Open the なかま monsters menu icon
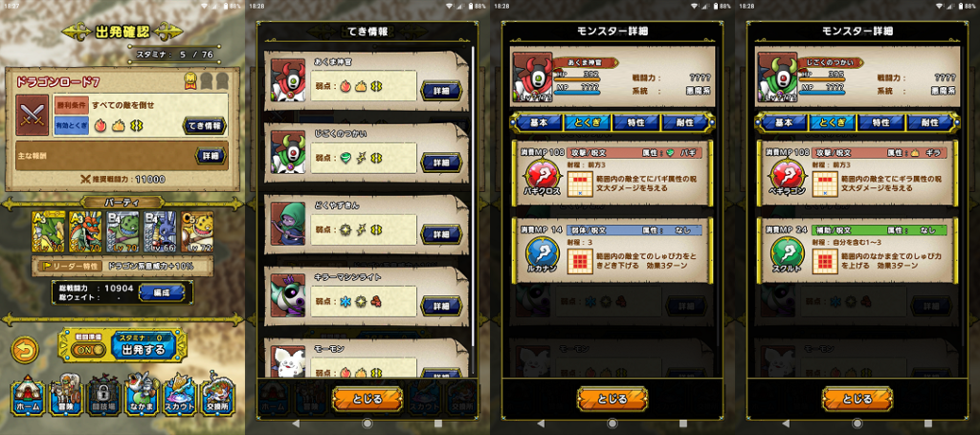Viewport: 980px width, 435px height. coord(143,395)
